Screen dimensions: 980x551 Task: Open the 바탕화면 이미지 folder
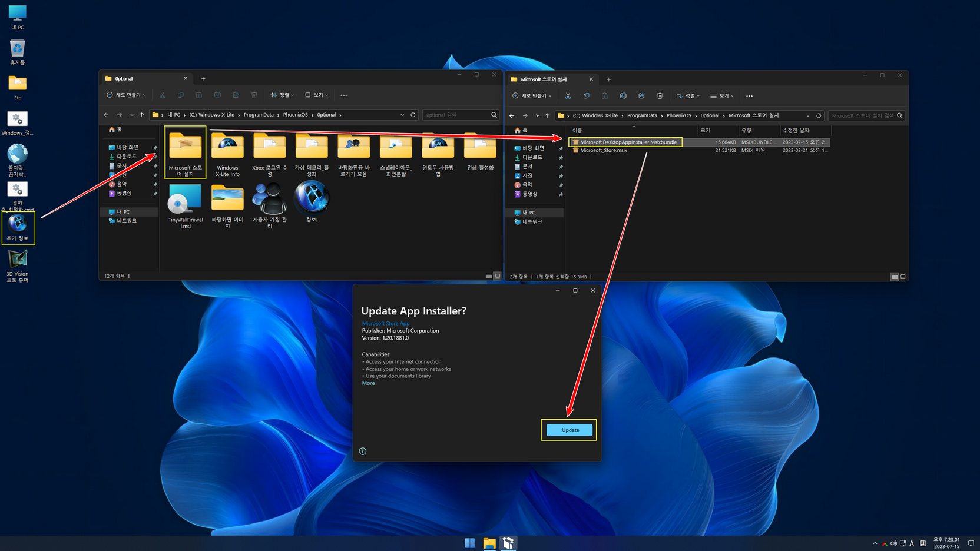coord(227,206)
